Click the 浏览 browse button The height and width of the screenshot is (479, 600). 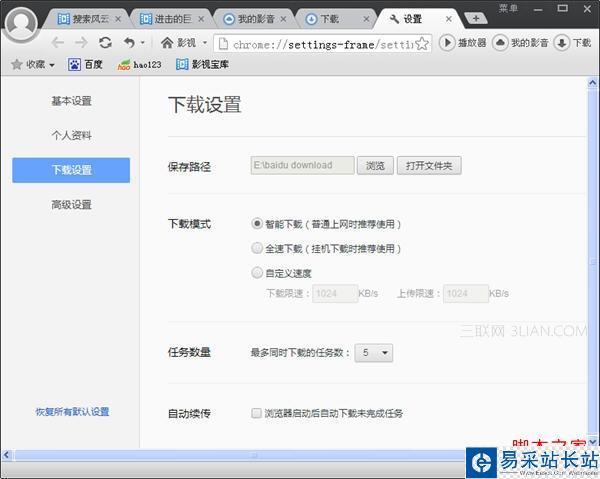[375, 166]
